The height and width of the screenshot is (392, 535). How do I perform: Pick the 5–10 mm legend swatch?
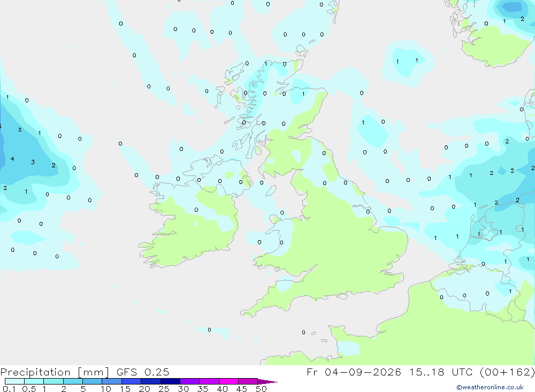(x=93, y=381)
